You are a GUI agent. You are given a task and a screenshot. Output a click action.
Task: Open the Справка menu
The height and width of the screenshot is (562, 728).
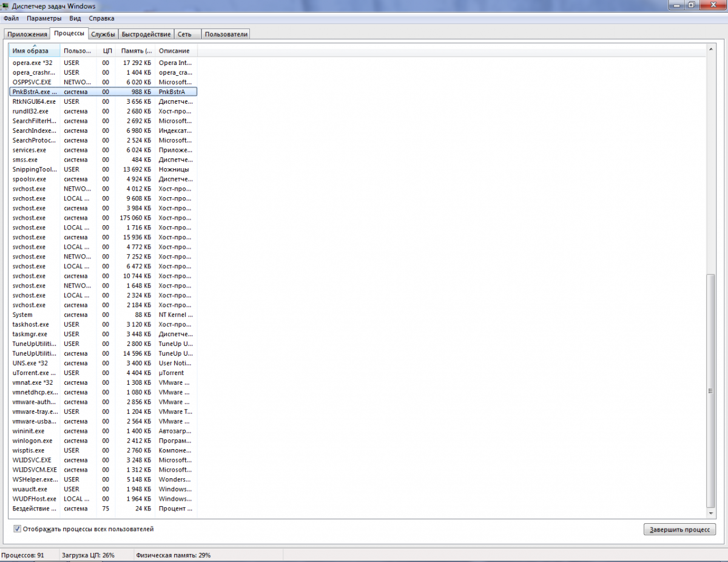(x=101, y=18)
